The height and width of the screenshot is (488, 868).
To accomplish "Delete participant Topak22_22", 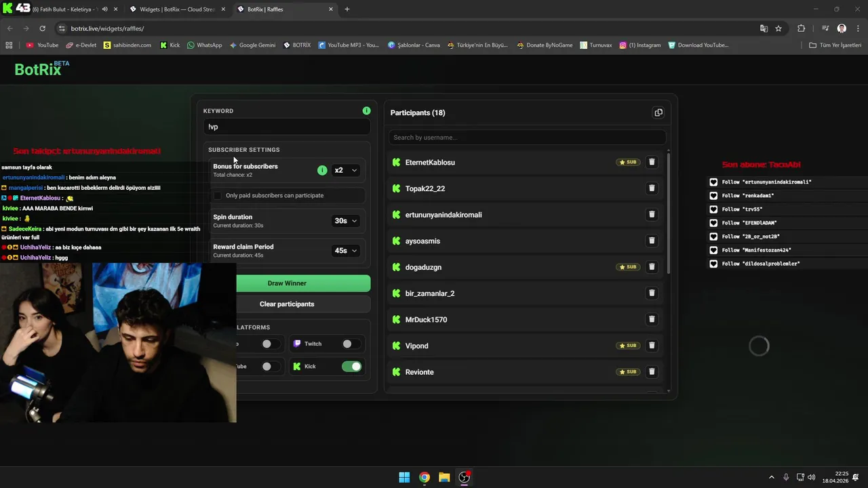I will click(652, 188).
